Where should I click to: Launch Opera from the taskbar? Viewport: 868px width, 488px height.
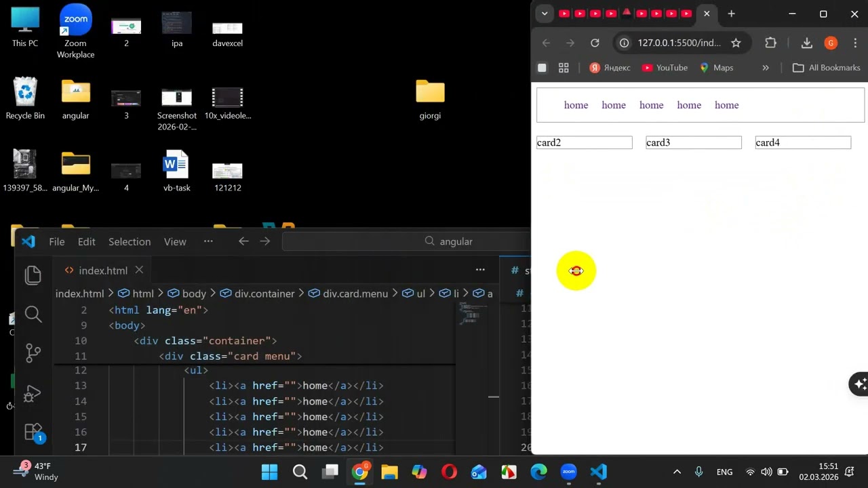(449, 472)
